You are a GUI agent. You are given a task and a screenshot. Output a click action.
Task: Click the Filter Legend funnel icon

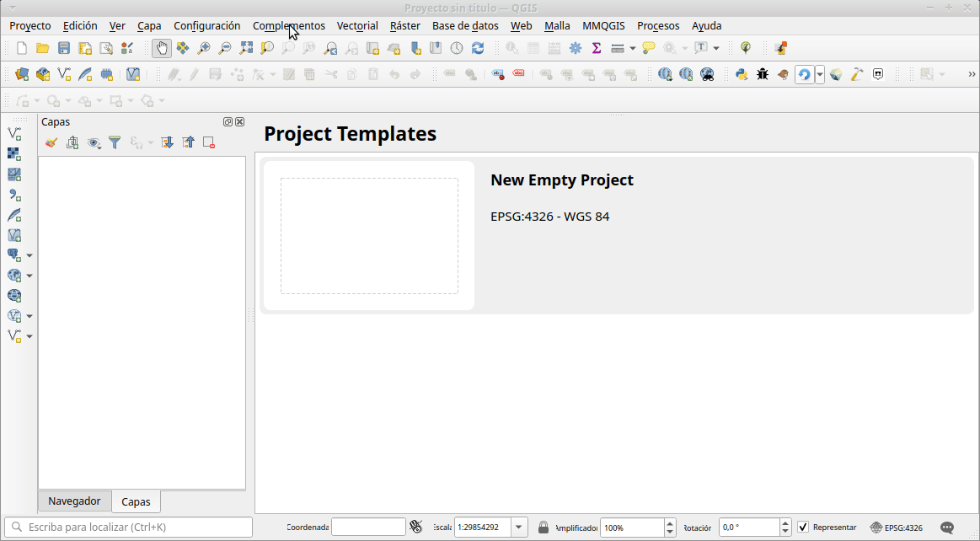click(115, 142)
